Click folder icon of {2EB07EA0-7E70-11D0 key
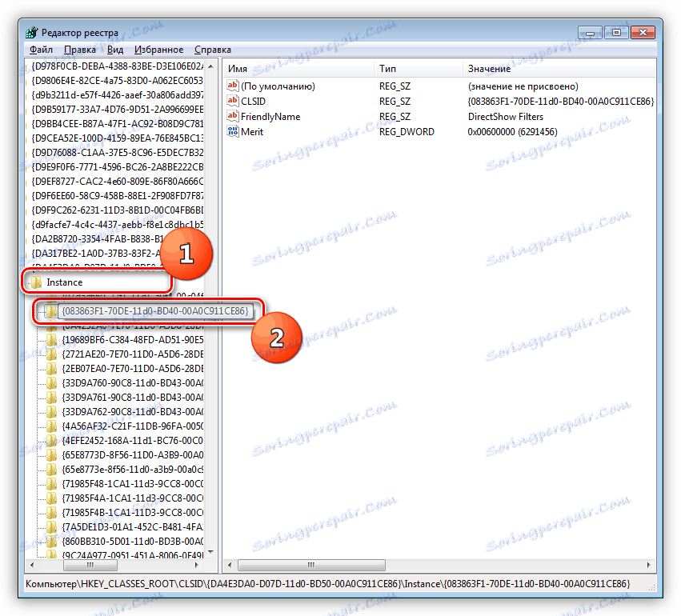681x616 pixels. [51, 369]
